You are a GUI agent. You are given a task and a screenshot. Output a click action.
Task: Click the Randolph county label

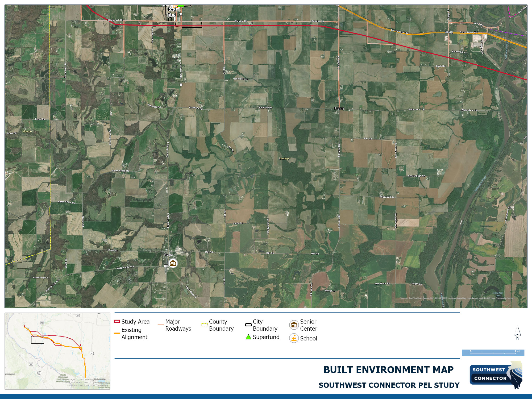[x=284, y=159]
